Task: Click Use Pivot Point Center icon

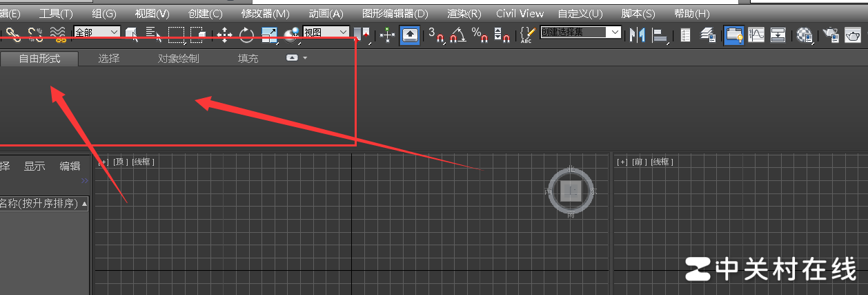Action: 362,34
